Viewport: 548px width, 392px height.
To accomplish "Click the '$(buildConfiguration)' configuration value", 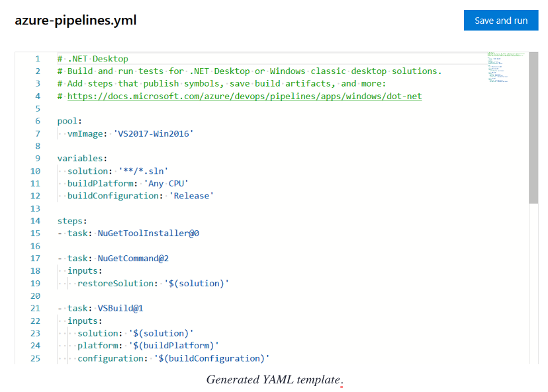I will click(212, 358).
